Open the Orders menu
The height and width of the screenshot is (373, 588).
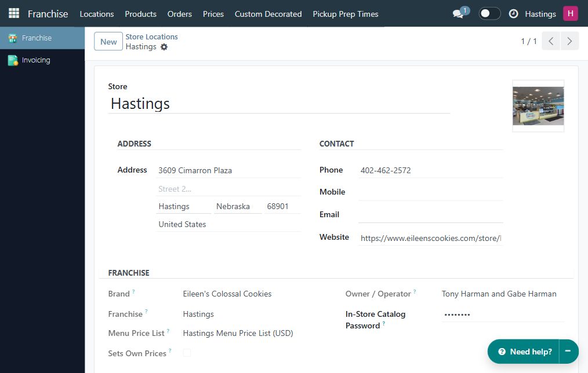[180, 14]
